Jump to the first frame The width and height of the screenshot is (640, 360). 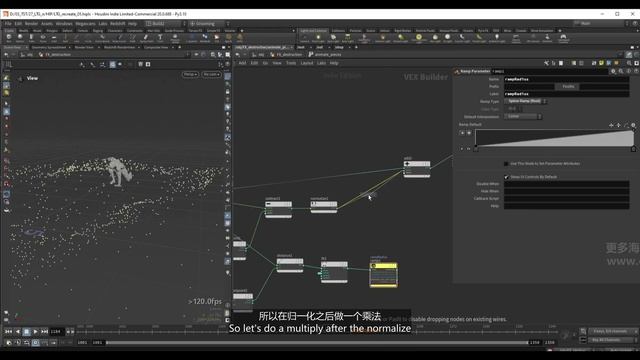pyautogui.click(x=8, y=332)
